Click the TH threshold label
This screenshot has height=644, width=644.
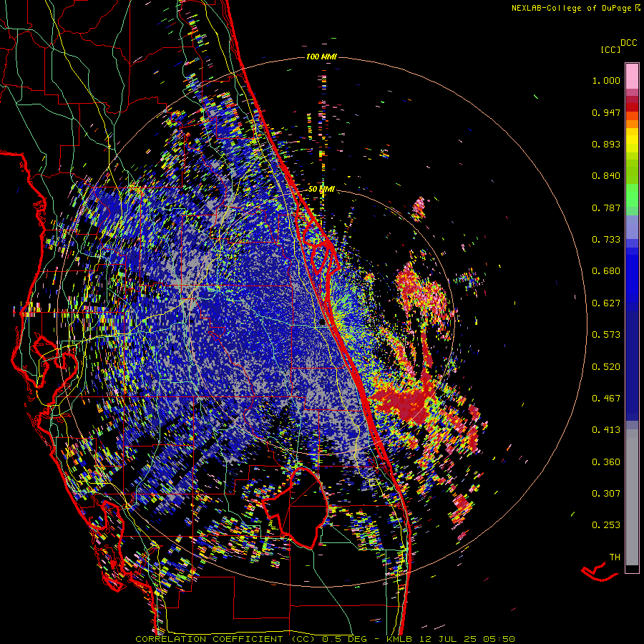coord(615,557)
